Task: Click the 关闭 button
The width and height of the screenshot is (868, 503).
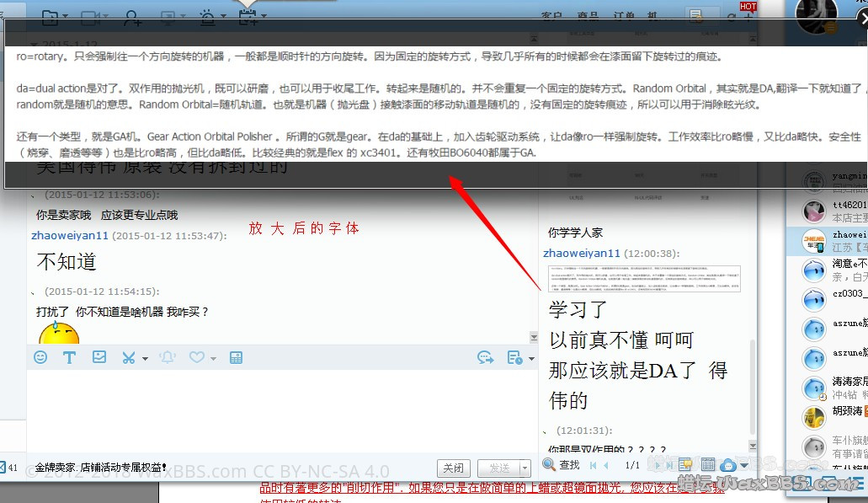Action: pyautogui.click(x=453, y=468)
